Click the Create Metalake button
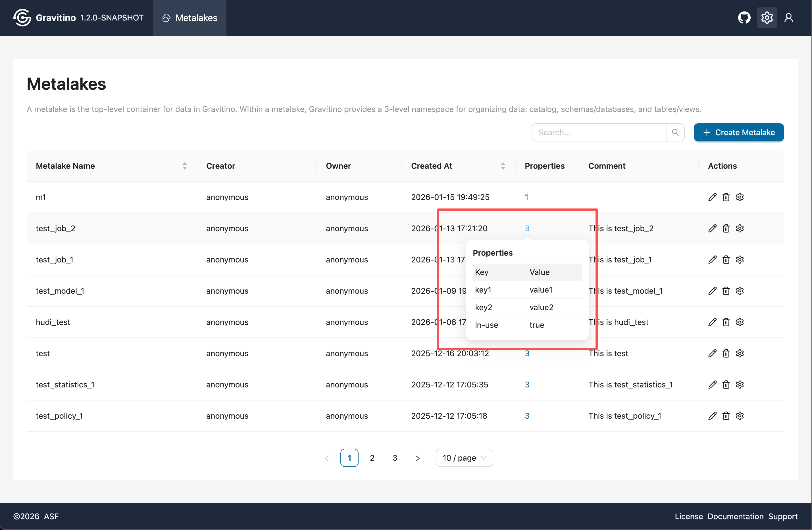The height and width of the screenshot is (530, 812). pos(739,132)
